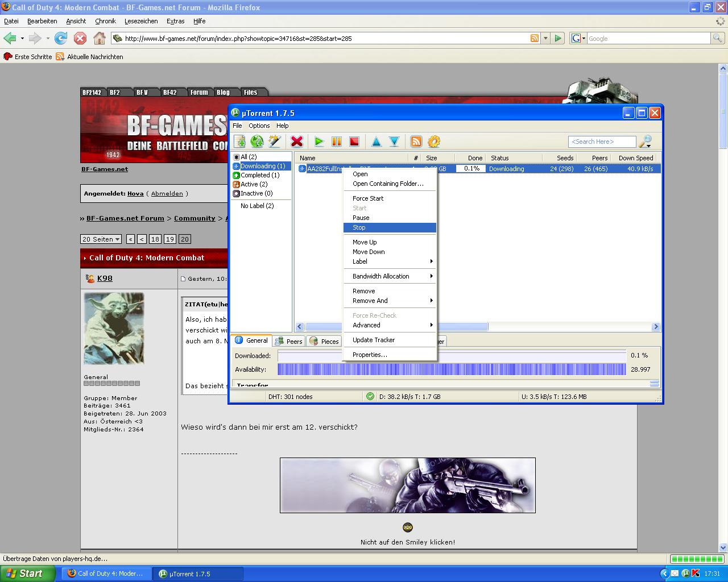Open the RSS Downloader toolbar icon in µTorrent
Screen dimensions: 728x582
(416, 142)
